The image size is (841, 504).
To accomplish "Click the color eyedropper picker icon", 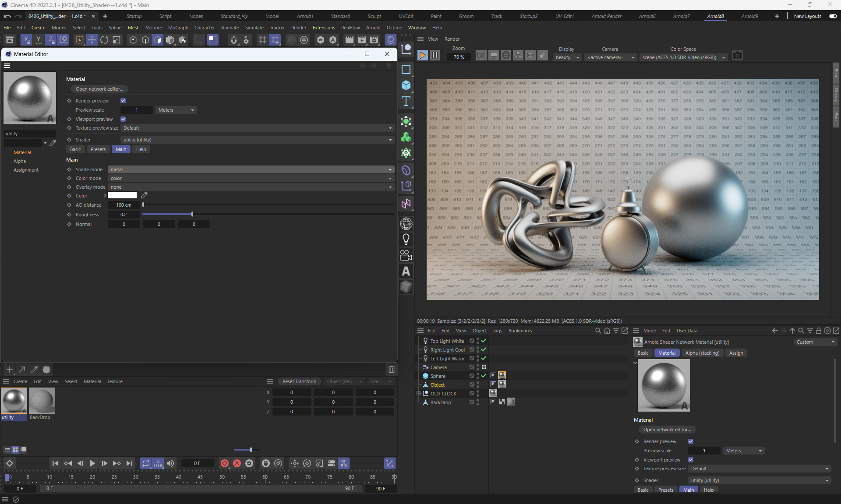I will coord(144,195).
